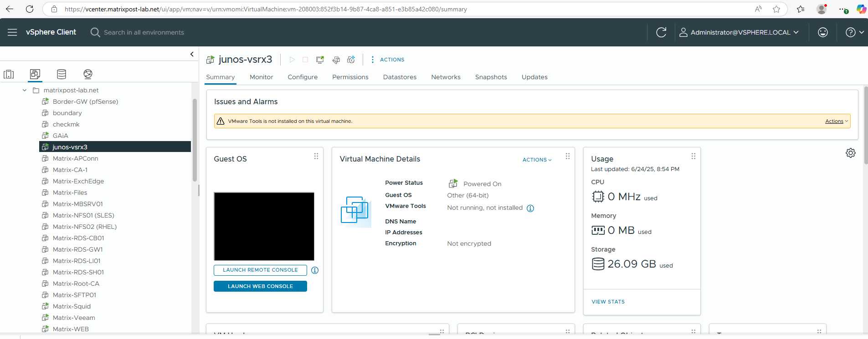Open the Updates tab
Viewport: 868px width, 339px height.
tap(534, 77)
